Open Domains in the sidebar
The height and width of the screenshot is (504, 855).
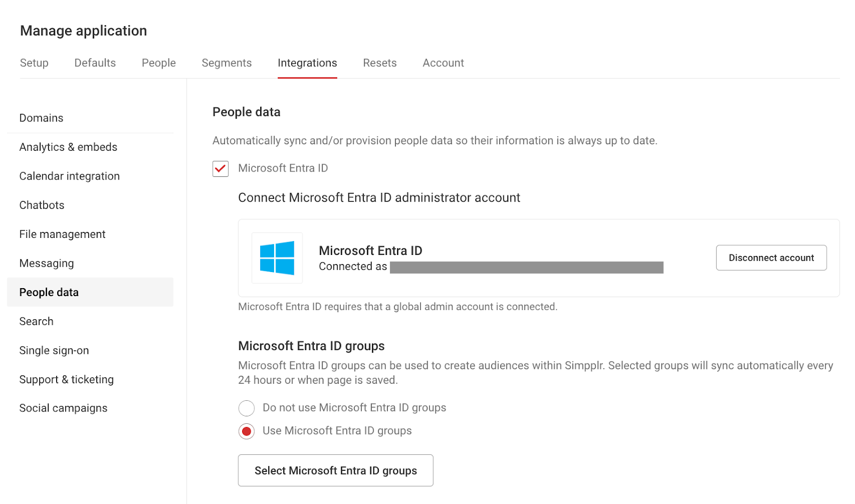[90, 118]
